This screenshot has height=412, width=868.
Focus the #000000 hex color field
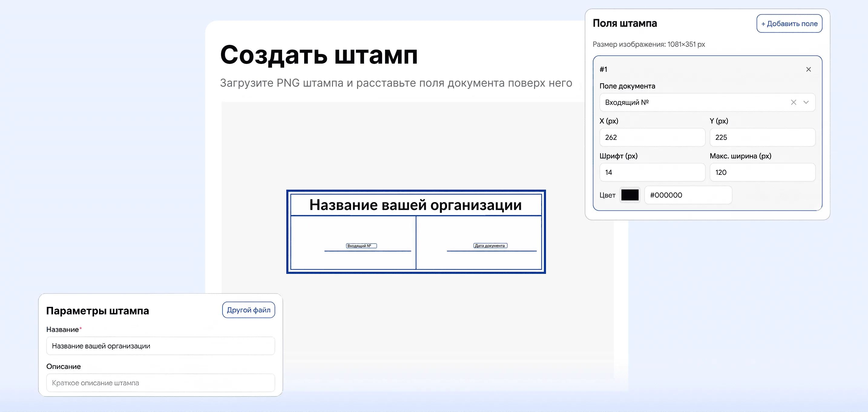click(x=688, y=195)
